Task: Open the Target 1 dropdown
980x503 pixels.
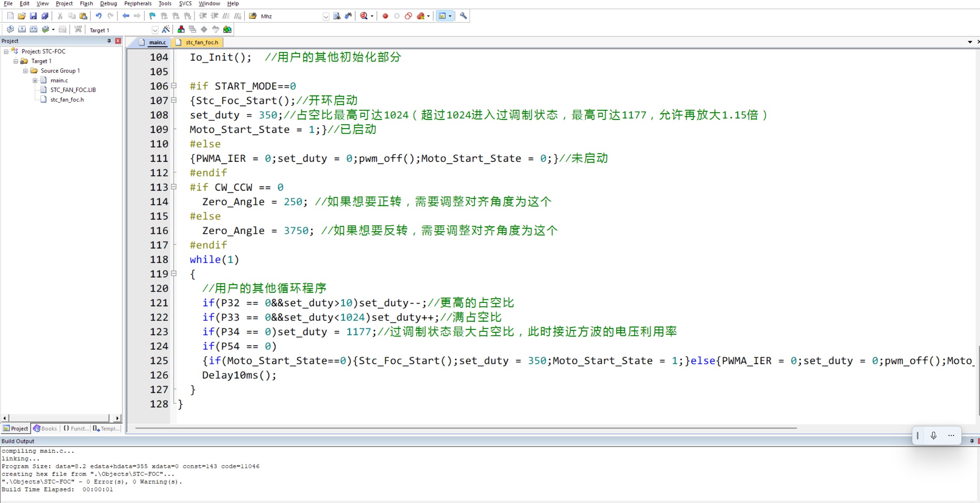Action: click(x=155, y=30)
